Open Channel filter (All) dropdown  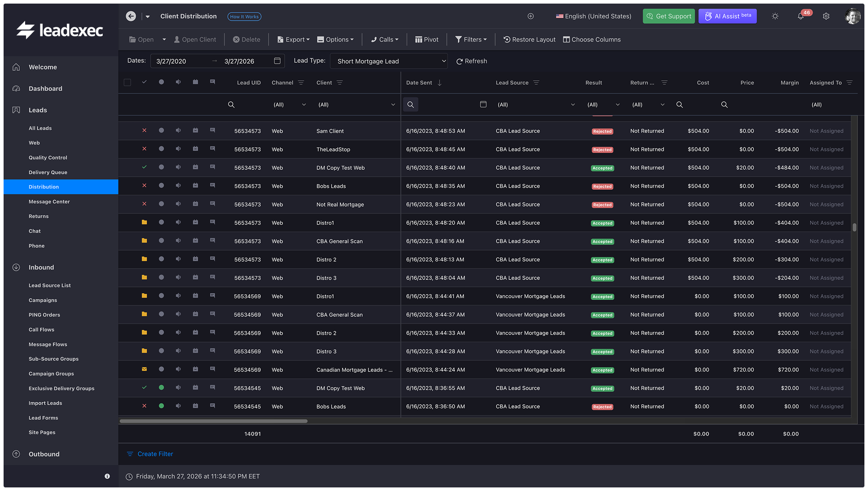tap(289, 104)
